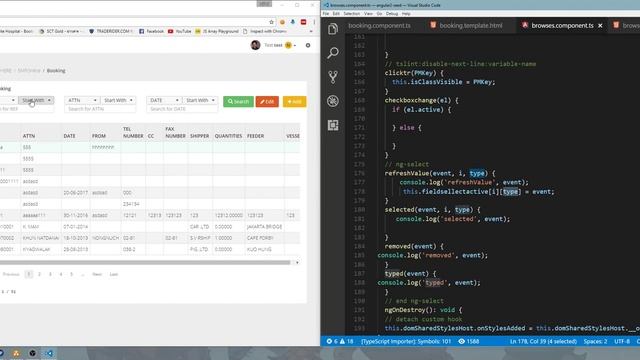Image resolution: width=640 pixels, height=360 pixels.
Task: Click the blue browser extension icon
Action: click(x=293, y=22)
